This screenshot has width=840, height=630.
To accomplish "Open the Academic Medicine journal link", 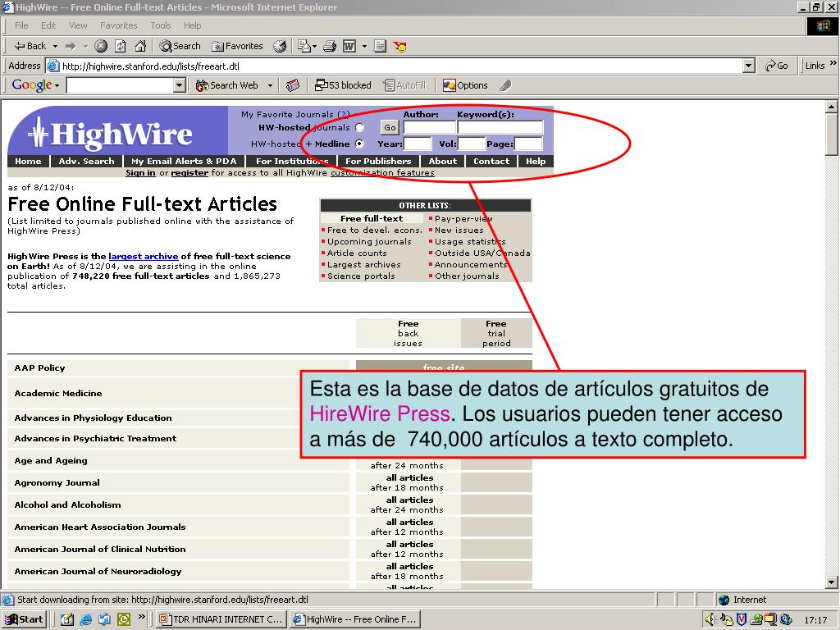I will coord(58,393).
